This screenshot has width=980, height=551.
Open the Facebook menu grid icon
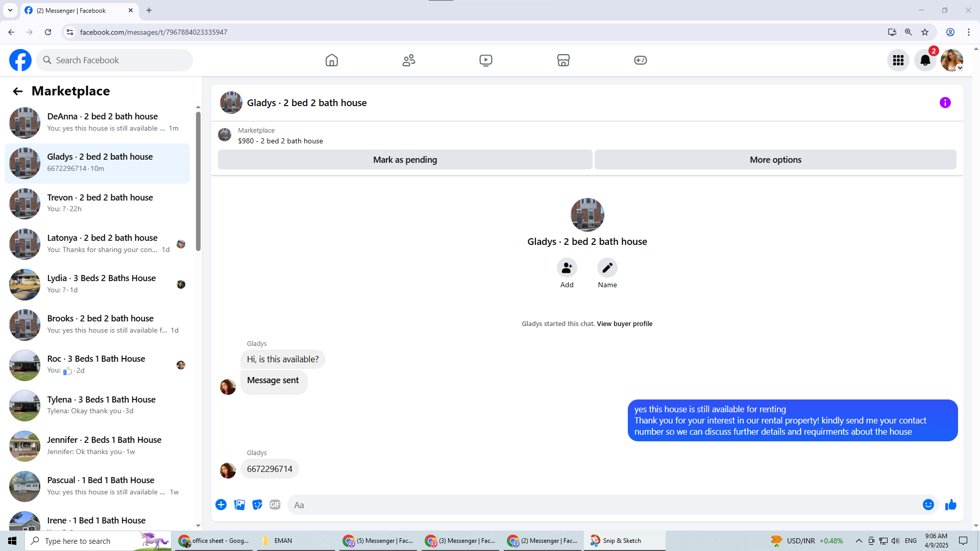tap(898, 60)
